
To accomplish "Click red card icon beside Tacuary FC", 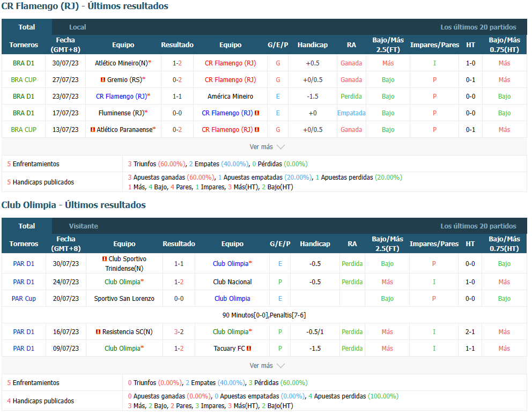I will point(249,349).
